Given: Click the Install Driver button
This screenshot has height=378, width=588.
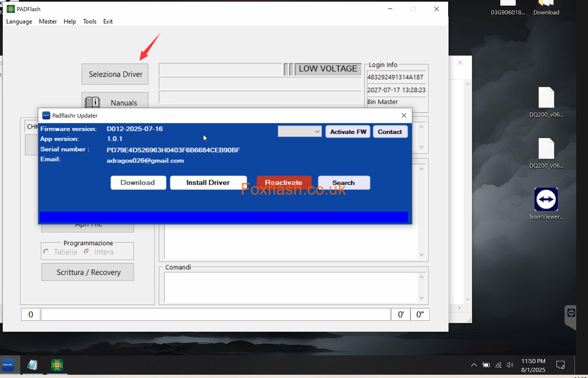Looking at the screenshot, I should coord(208,182).
